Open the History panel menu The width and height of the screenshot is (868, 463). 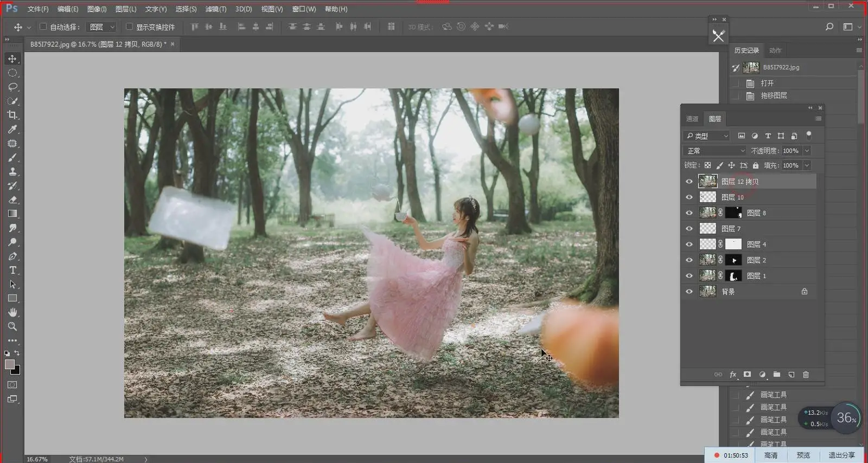(859, 50)
